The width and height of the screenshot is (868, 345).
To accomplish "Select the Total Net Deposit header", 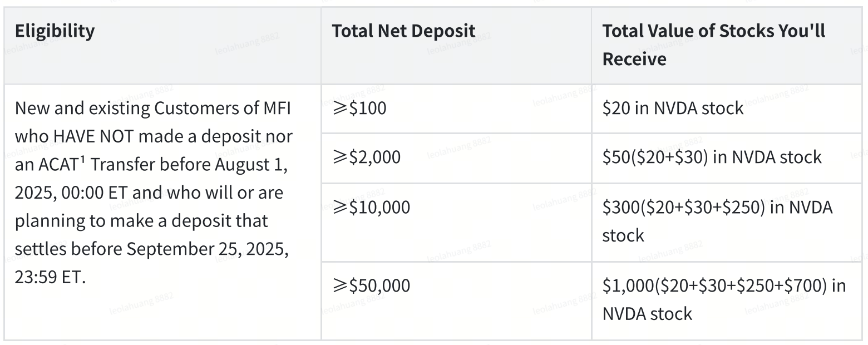I will point(403,31).
